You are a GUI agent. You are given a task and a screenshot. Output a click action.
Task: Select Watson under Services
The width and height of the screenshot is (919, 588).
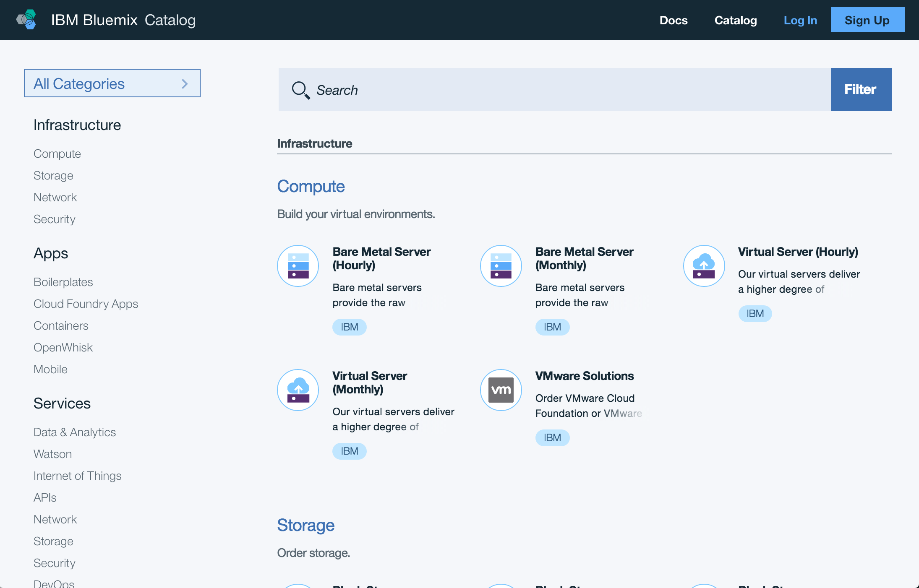52,454
